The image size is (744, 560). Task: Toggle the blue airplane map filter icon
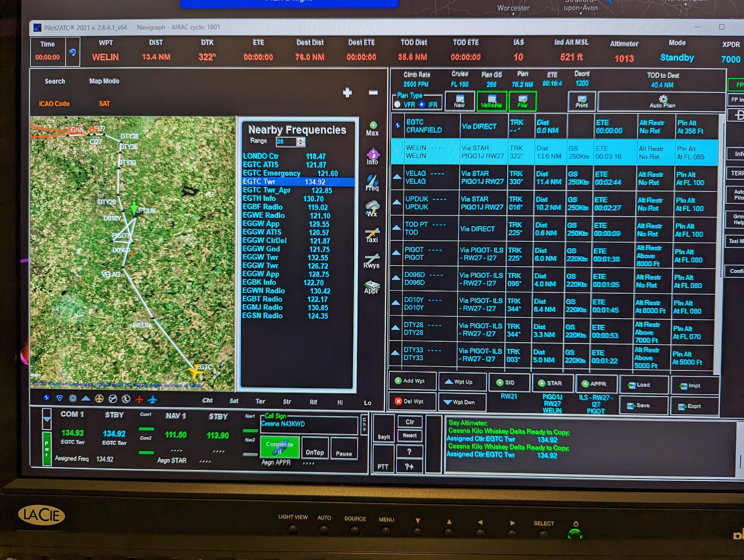coord(153,400)
